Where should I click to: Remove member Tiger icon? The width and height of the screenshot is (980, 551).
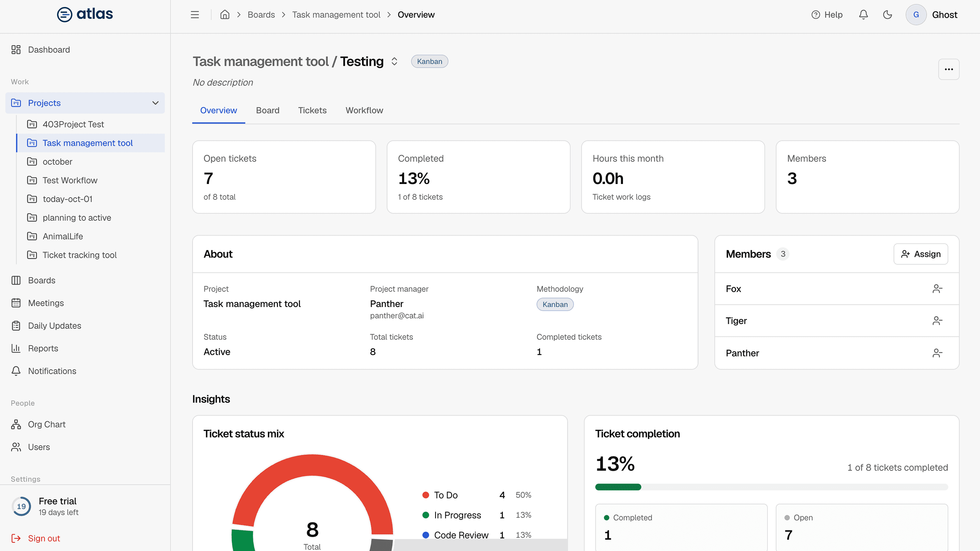click(937, 320)
